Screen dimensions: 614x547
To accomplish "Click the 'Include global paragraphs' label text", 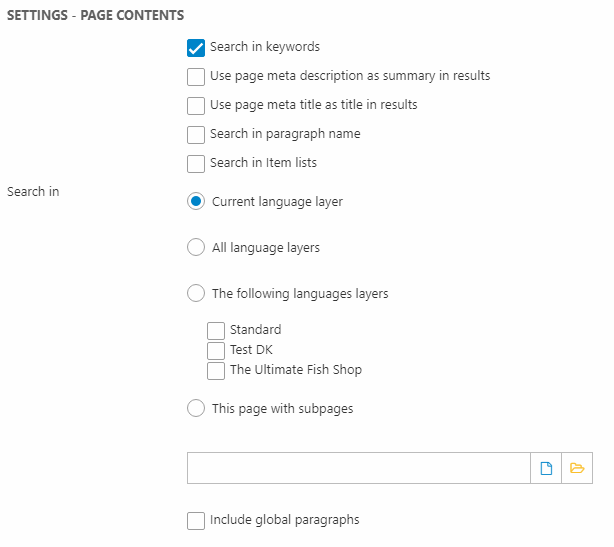I will tap(284, 520).
